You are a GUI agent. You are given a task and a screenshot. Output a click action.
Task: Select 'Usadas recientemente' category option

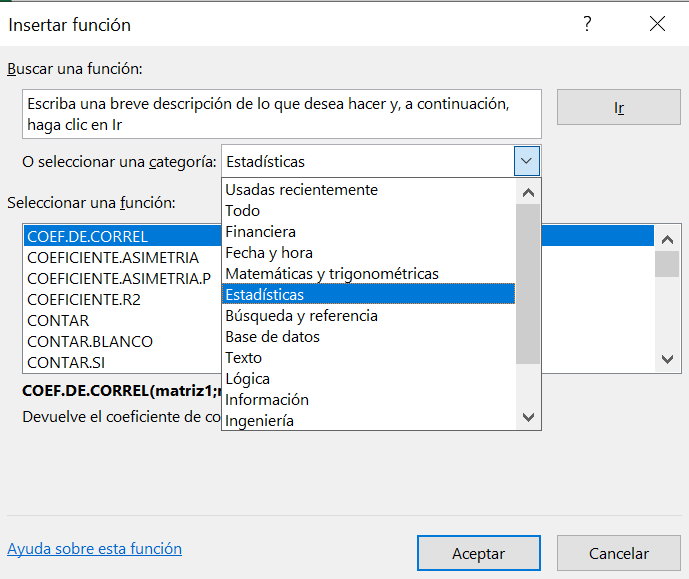pos(301,189)
